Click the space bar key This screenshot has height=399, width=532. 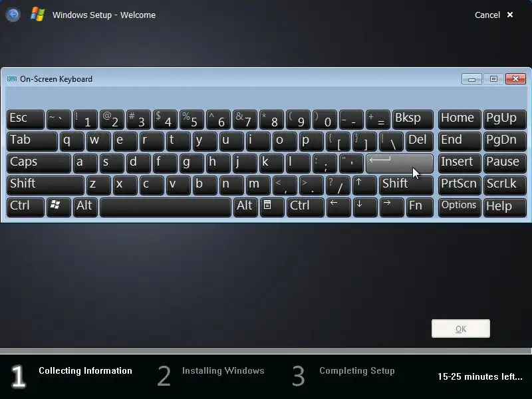165,207
